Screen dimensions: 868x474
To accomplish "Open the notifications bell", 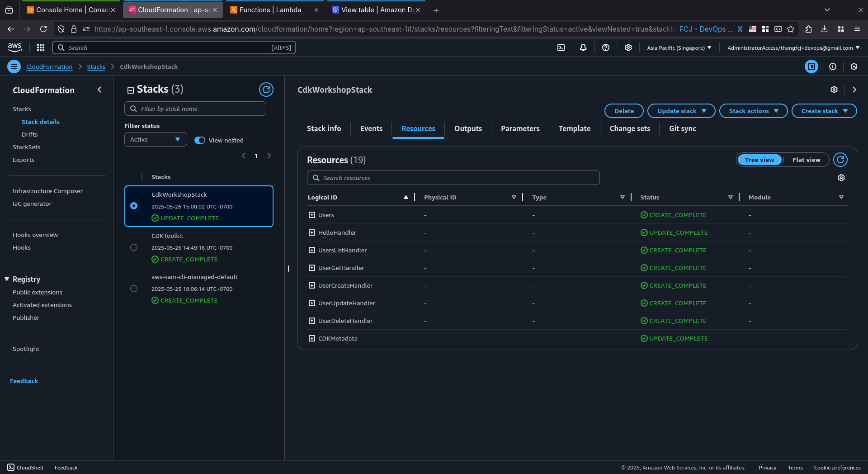I will [583, 47].
